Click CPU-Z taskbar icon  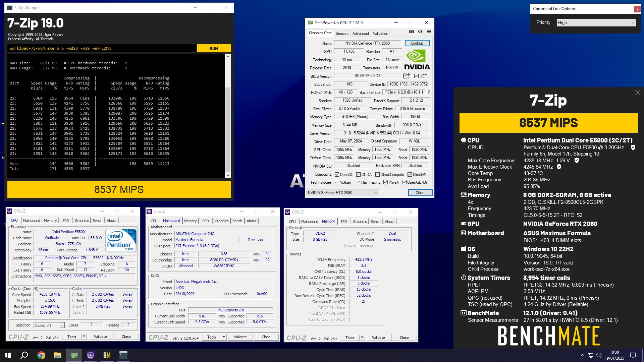(90, 355)
